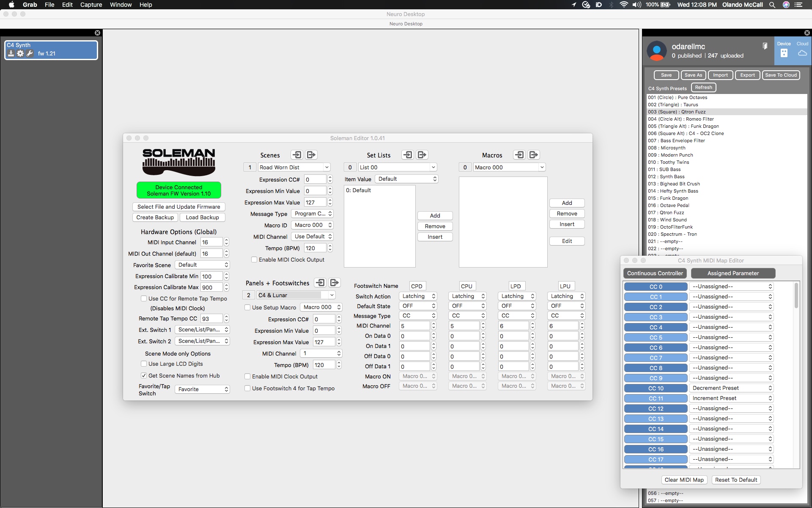Click the volume icon in menu bar
Viewport: 812px width, 508px height.
(636, 5)
